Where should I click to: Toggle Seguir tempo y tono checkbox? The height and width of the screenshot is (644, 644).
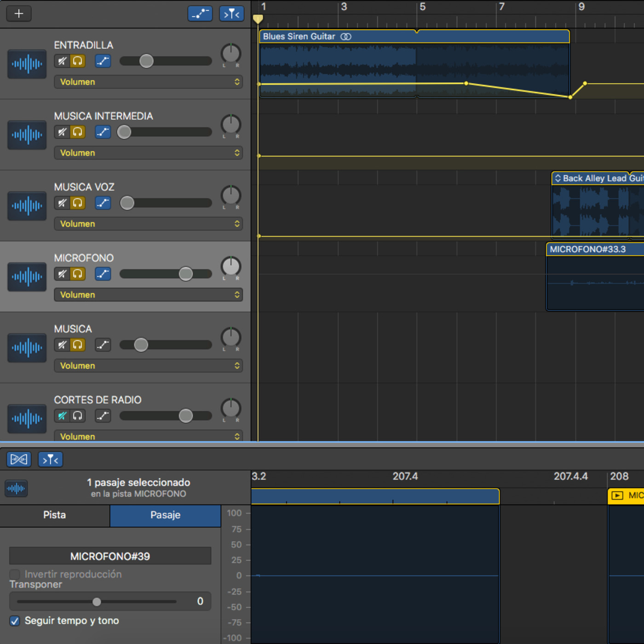(15, 621)
